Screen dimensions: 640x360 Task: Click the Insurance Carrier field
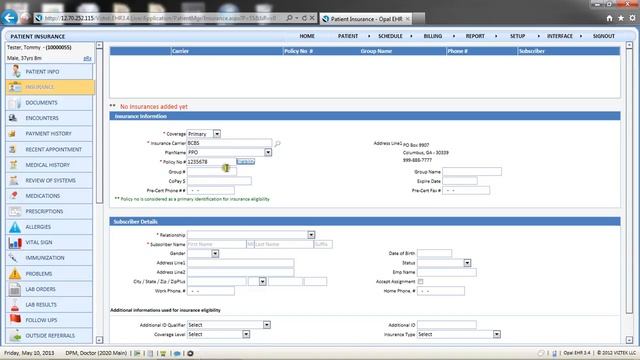229,143
